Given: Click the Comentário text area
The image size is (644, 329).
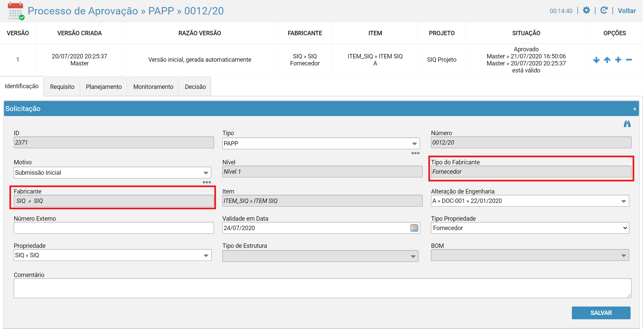Looking at the screenshot, I should click(322, 288).
